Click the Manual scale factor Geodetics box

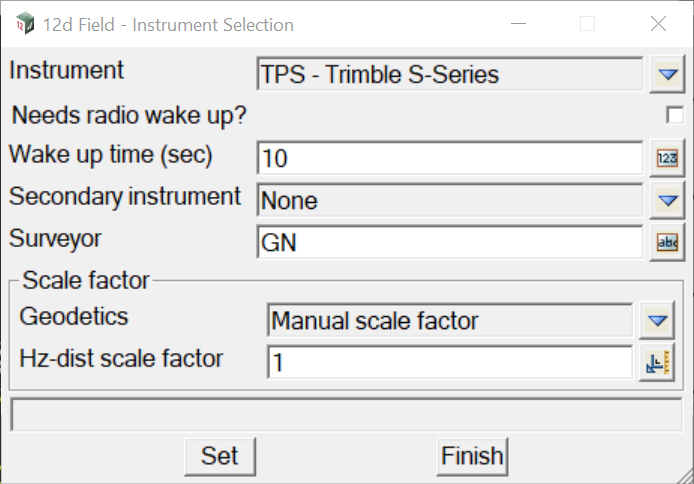click(450, 321)
